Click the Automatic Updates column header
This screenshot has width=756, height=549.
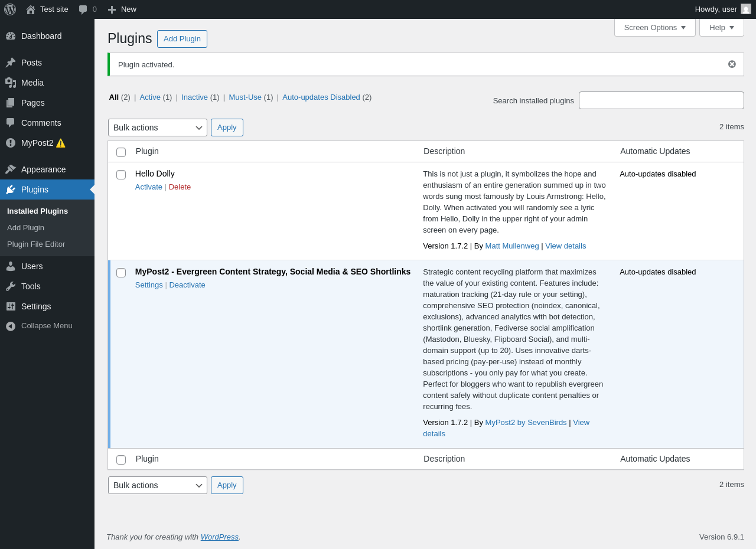(655, 151)
